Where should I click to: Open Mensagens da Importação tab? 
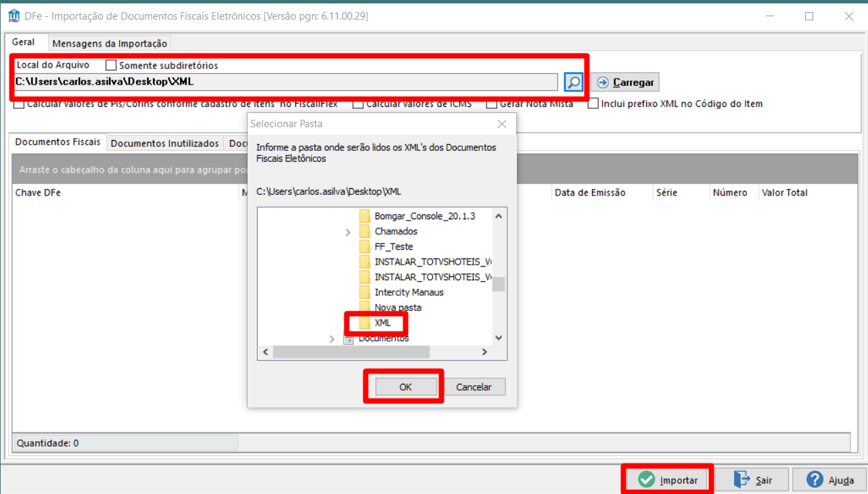pyautogui.click(x=110, y=43)
